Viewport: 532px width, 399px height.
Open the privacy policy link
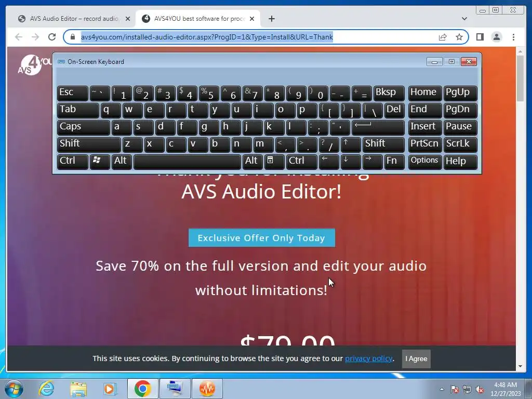[369, 358]
